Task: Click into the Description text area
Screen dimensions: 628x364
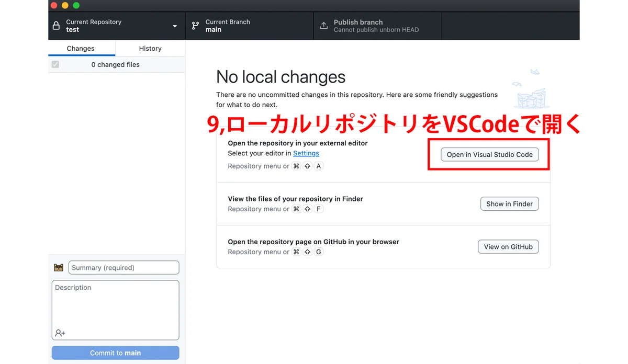Action: tap(116, 310)
